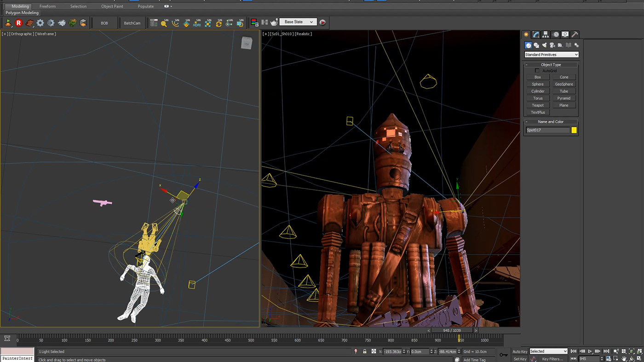Enable the AutoGrid checkbox
Image resolution: width=644 pixels, height=362 pixels.
537,71
